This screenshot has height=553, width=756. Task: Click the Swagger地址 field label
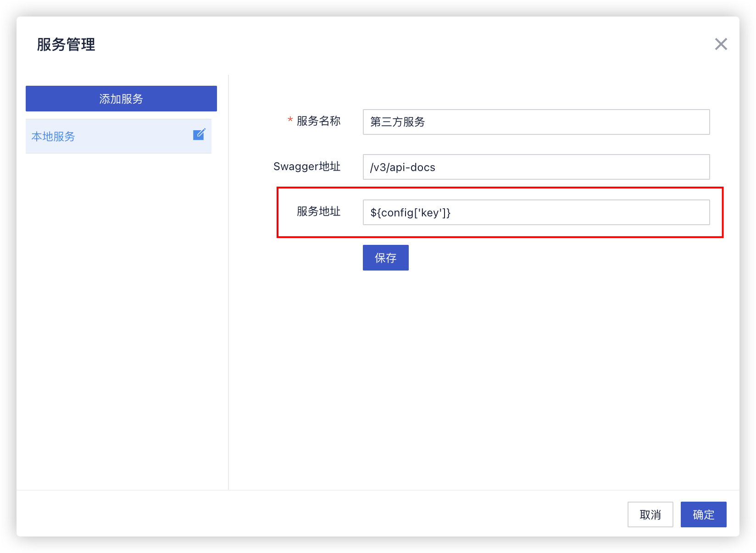(x=306, y=166)
